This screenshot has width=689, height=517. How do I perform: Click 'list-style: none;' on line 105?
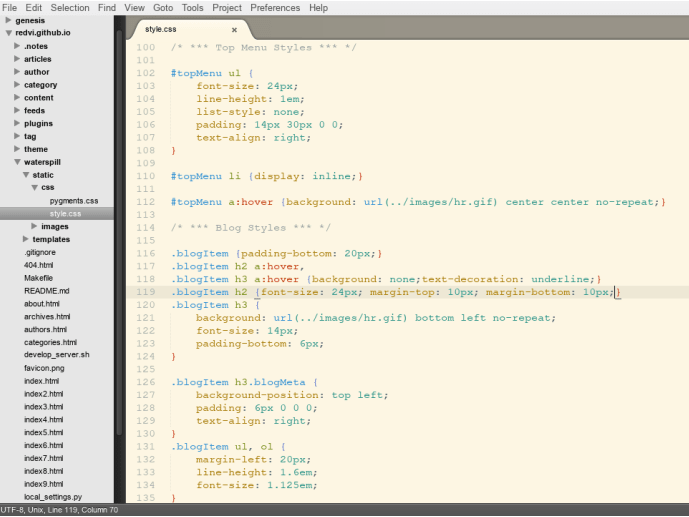click(250, 112)
